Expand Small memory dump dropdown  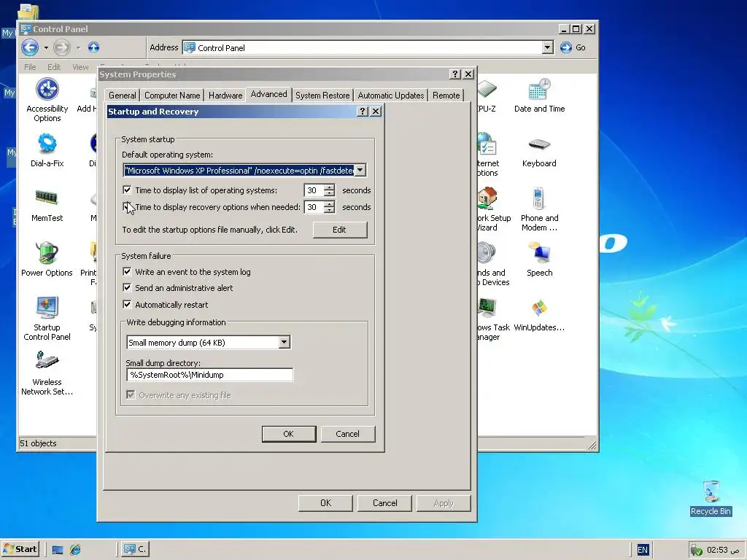pos(284,342)
